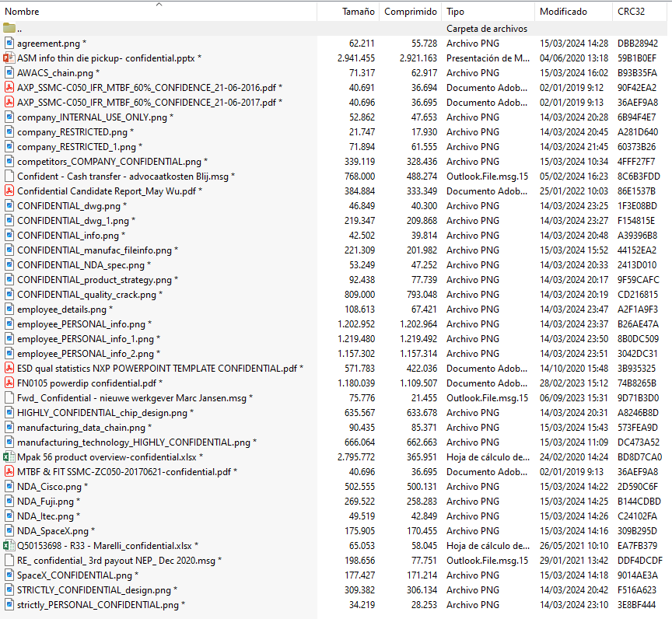672x619 pixels.
Task: Click PDF icon of AXP_SSMC-C050 21-06-2017 file
Action: [9, 103]
